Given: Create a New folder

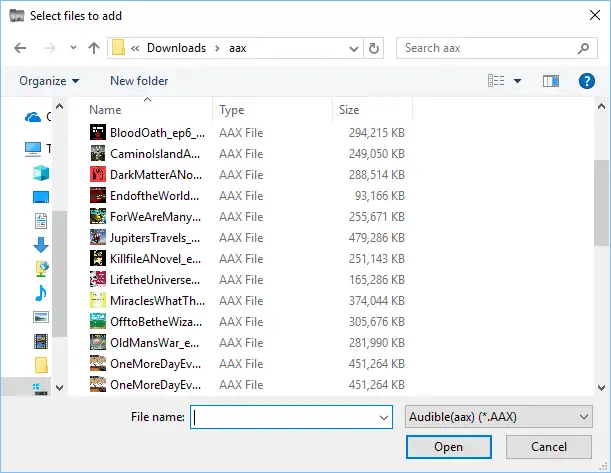Looking at the screenshot, I should coord(139,81).
